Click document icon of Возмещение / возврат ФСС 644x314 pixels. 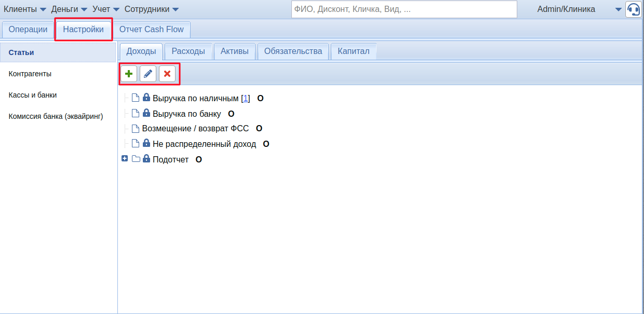[136, 129]
